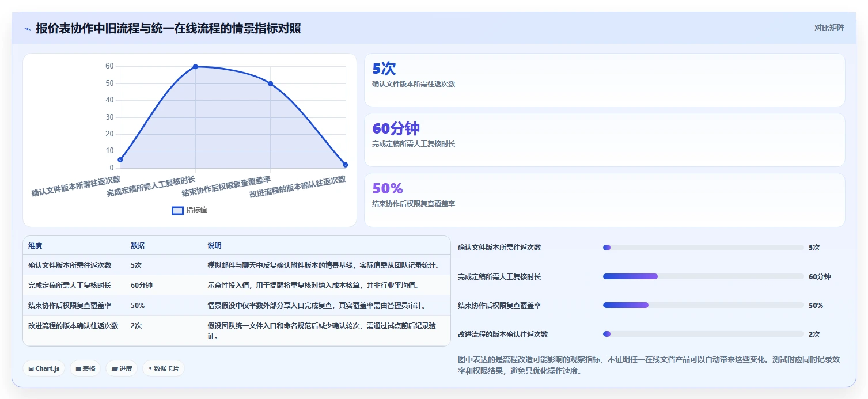Click the 表格 tag chip

pos(85,368)
